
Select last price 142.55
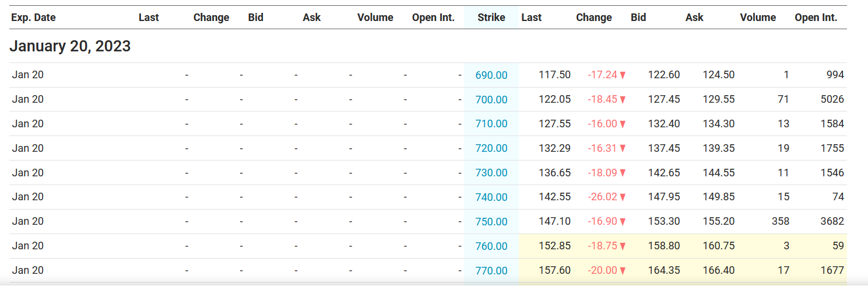[554, 197]
